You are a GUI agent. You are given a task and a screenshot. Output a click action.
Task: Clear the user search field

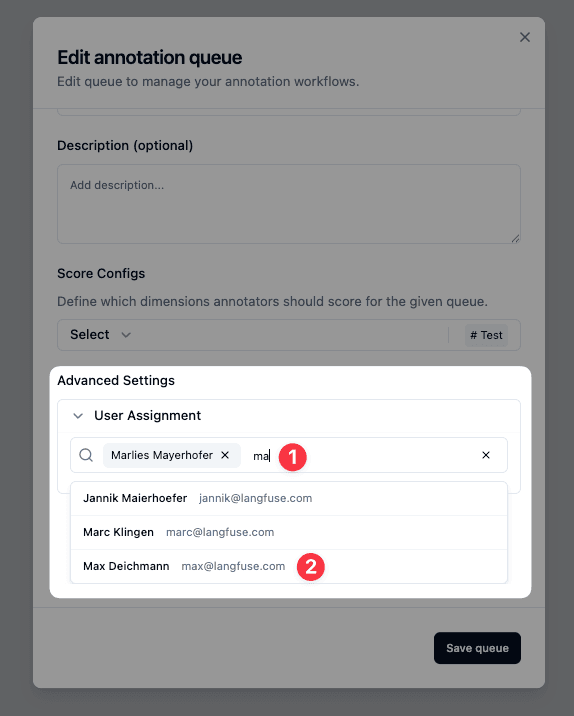(486, 455)
